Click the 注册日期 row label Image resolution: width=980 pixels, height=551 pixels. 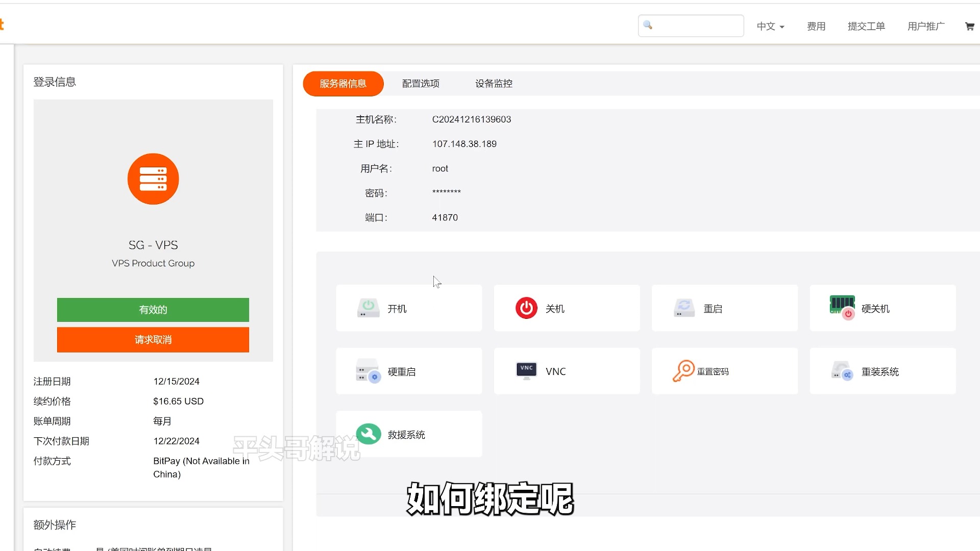tap(52, 381)
